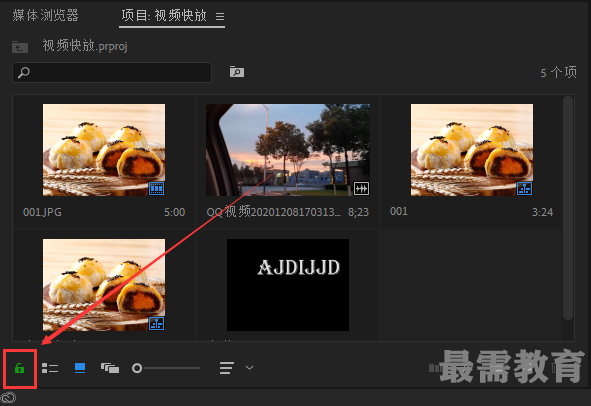Click the audio-video badge on QQ视频 clip

(361, 188)
